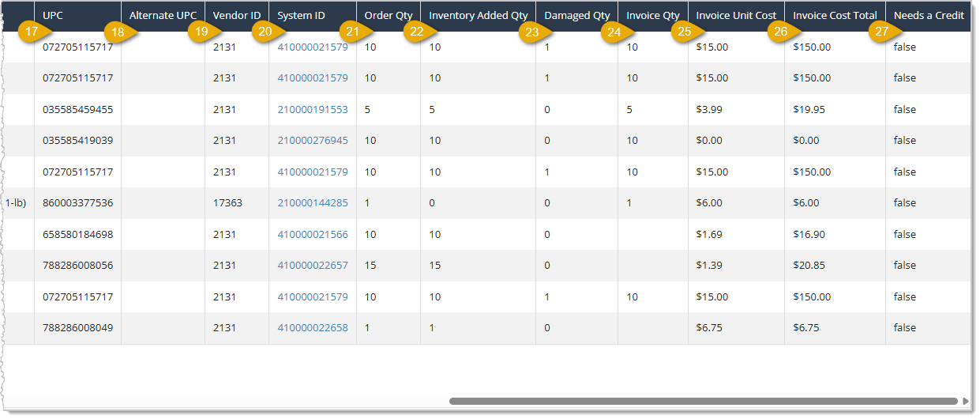Click the Order Qty column header

(x=389, y=15)
